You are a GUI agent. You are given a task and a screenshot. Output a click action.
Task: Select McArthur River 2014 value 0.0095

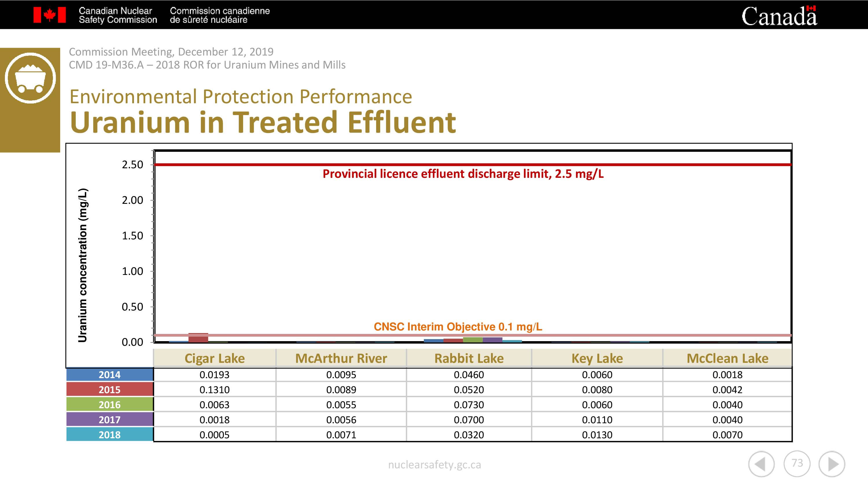coord(341,374)
